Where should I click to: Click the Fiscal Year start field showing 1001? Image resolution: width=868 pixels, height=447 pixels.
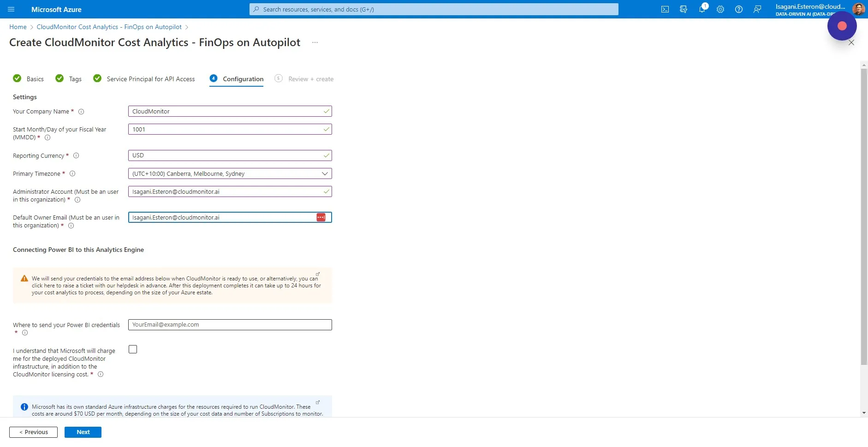click(230, 130)
